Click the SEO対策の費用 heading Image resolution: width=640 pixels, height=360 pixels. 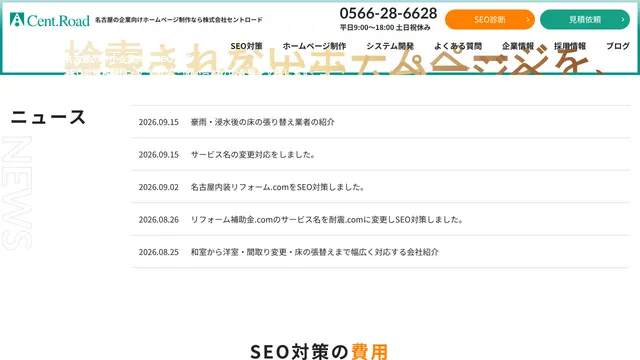point(319,351)
